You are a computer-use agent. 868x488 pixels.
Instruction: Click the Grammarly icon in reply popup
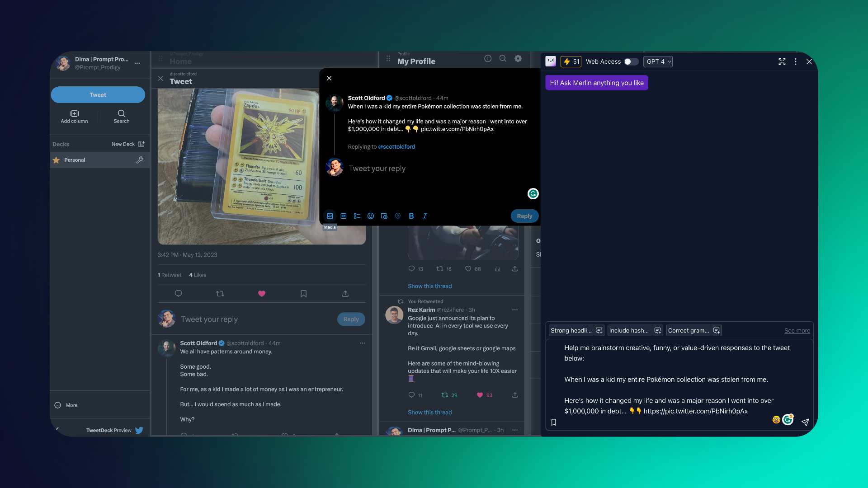(533, 194)
